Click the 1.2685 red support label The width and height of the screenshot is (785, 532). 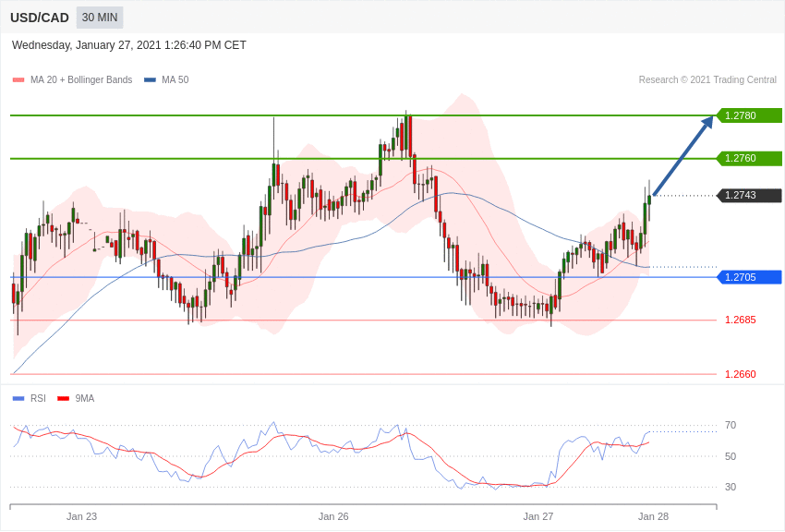[741, 320]
